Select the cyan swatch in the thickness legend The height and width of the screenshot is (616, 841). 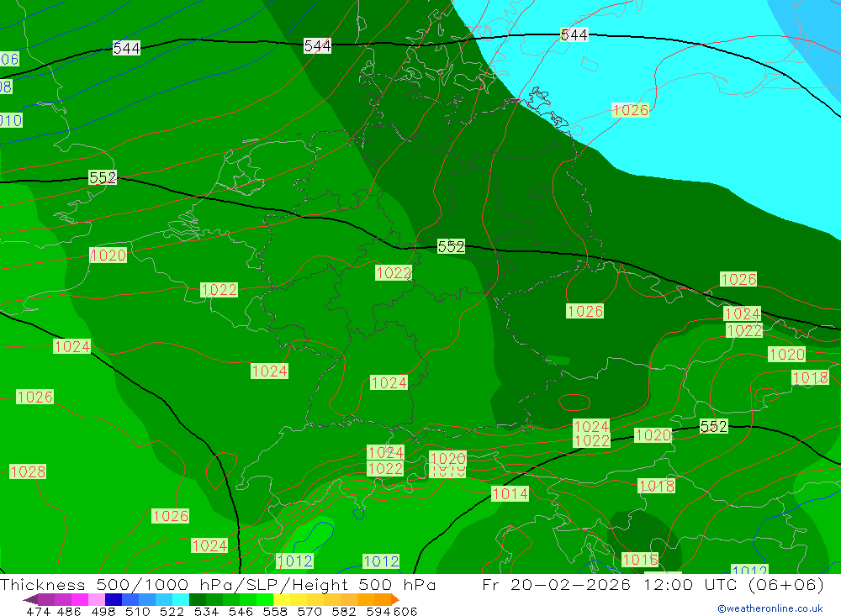[180, 600]
